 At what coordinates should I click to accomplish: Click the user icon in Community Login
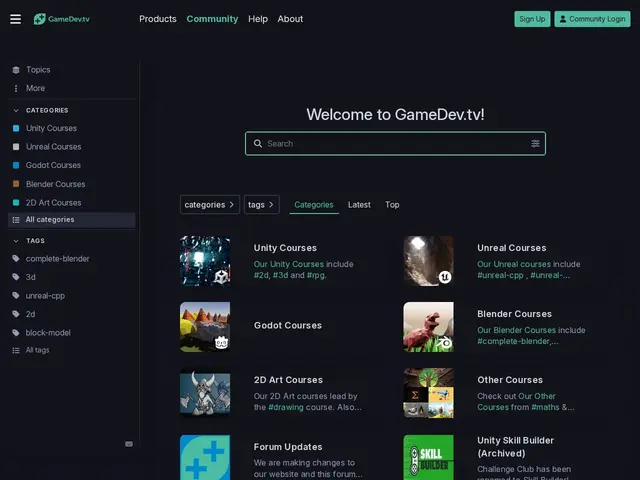563,19
